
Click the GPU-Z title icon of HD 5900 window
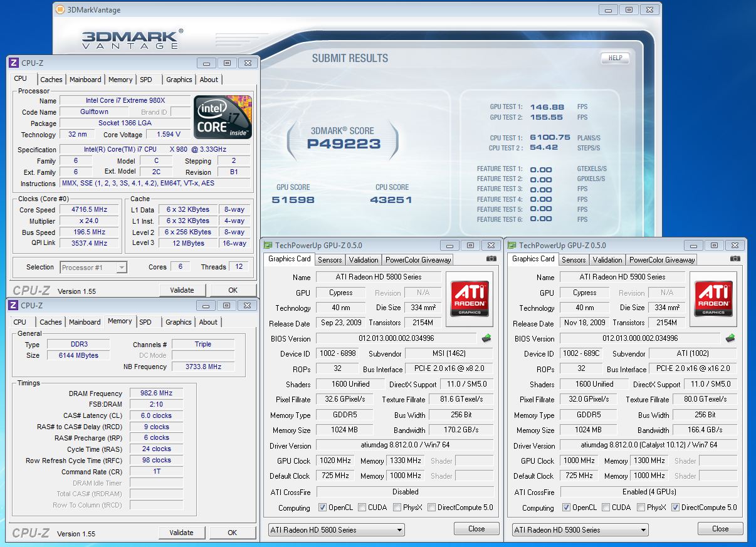pos(512,245)
